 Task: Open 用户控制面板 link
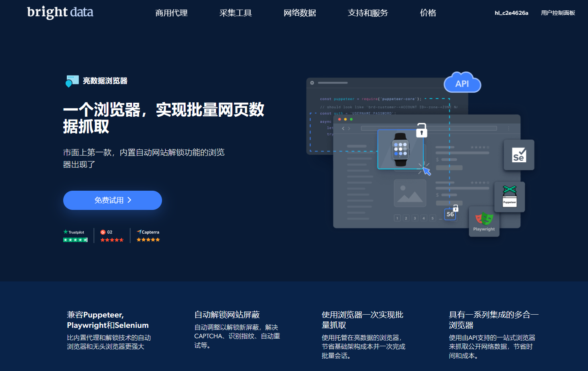pos(558,13)
